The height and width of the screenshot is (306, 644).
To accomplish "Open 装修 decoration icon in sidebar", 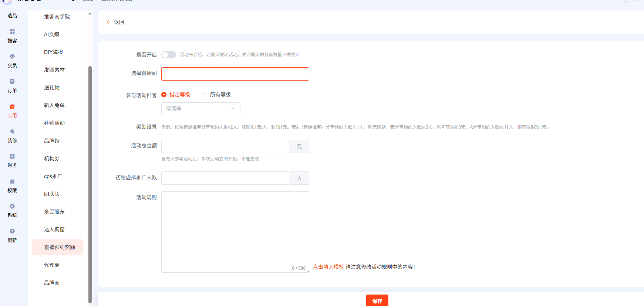I will click(12, 132).
